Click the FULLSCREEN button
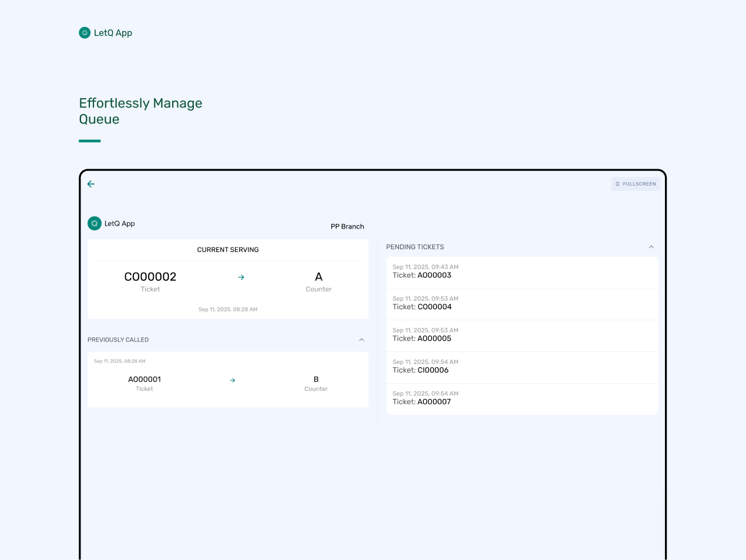 point(636,184)
